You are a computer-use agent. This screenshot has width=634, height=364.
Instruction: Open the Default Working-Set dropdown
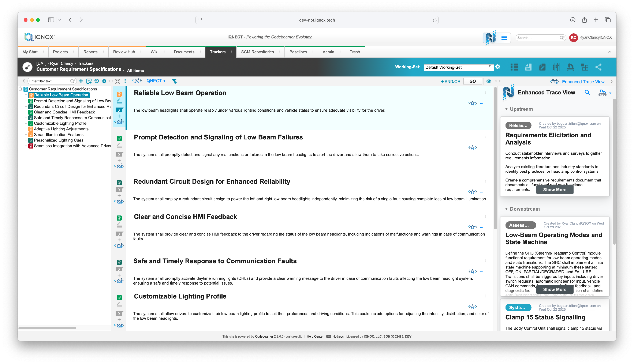[x=458, y=67]
